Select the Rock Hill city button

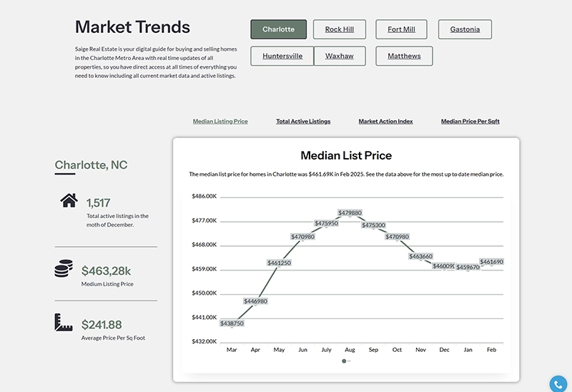coord(340,29)
